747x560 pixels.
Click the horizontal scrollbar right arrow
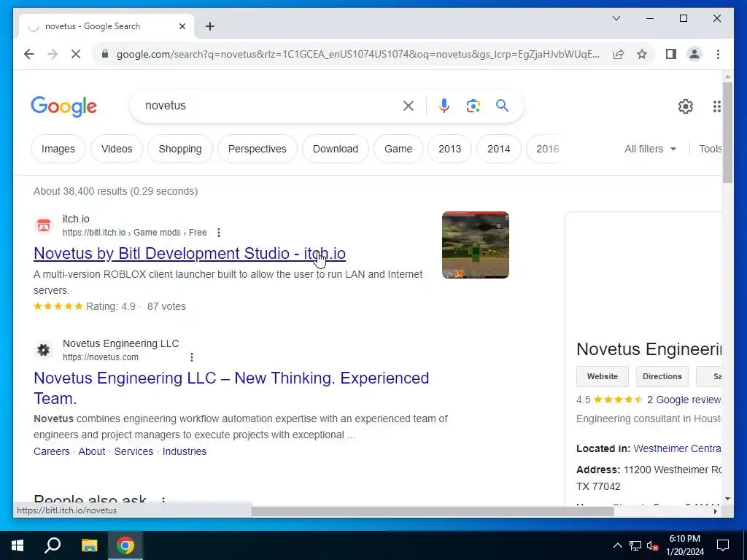point(715,511)
